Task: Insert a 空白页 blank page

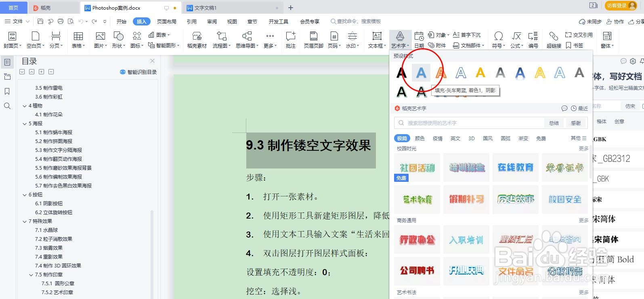Action: tap(36, 40)
